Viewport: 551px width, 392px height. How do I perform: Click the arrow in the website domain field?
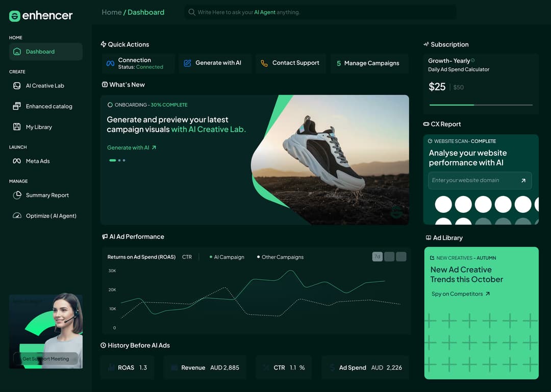point(523,180)
